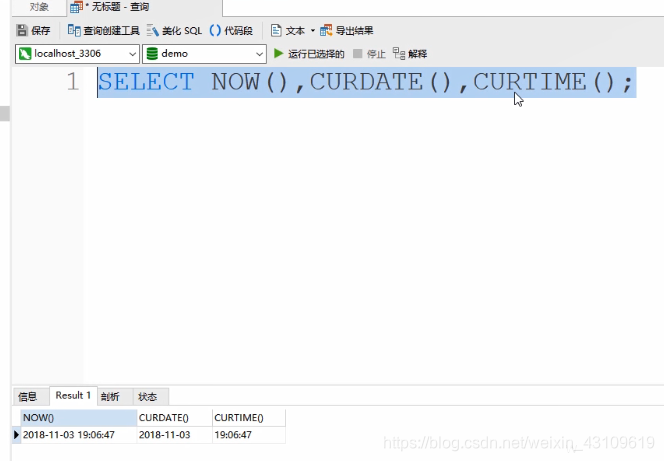Click the NOW() column header
This screenshot has height=461, width=664.
[x=79, y=418]
